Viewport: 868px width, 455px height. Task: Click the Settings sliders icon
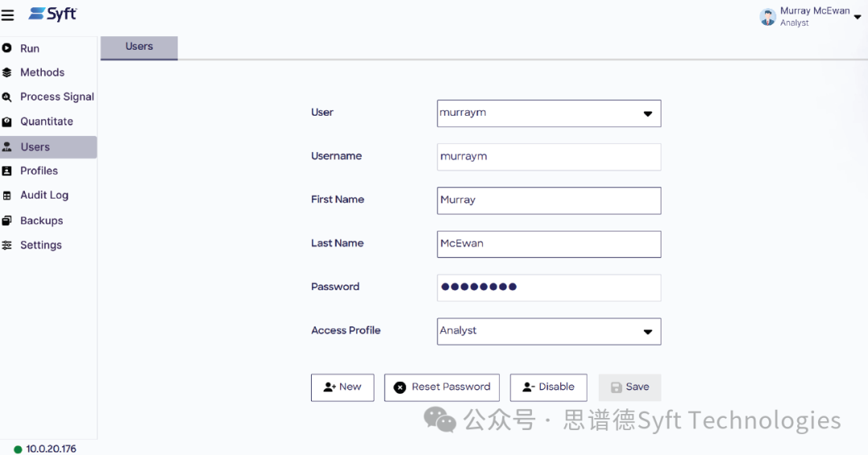click(6, 245)
